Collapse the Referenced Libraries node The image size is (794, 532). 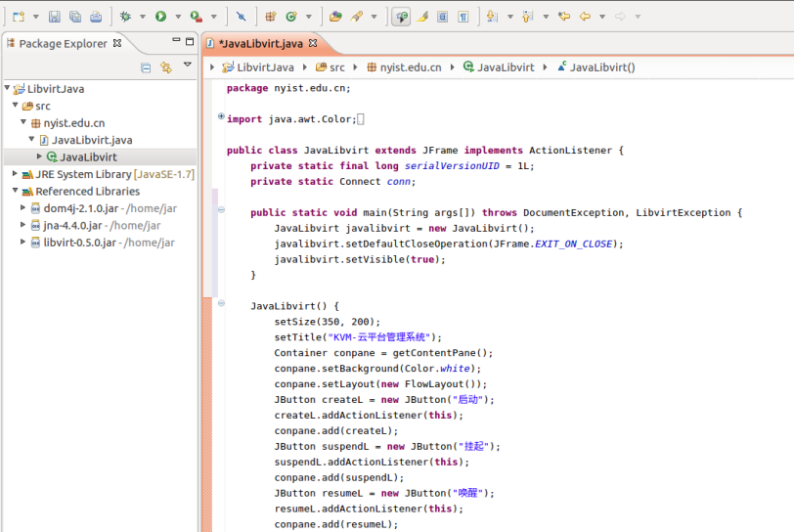point(16,191)
